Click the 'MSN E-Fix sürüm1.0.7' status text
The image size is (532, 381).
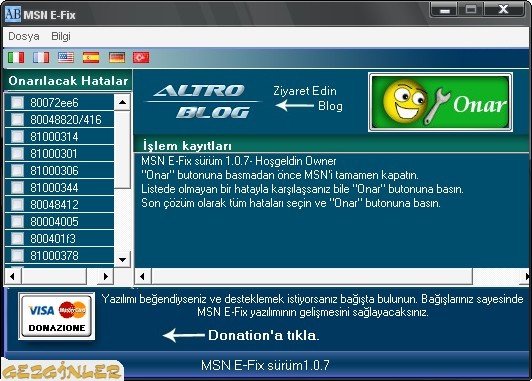[x=265, y=365]
